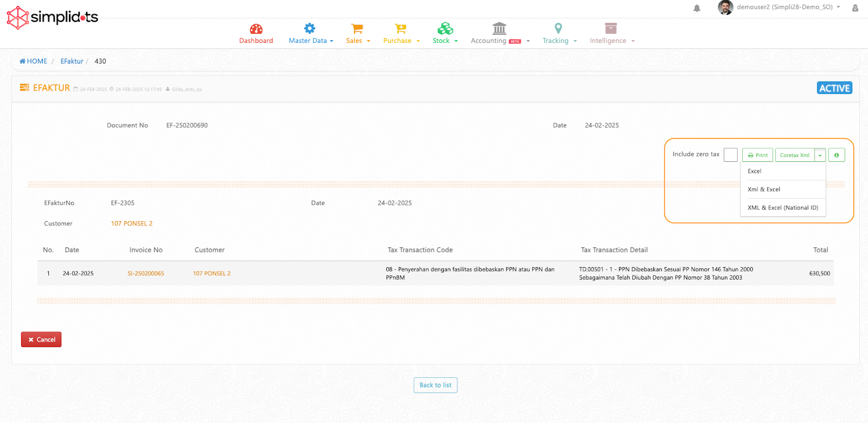Tick the Include zero tax checkbox
Screen dimensions: 868x423
pyautogui.click(x=731, y=155)
